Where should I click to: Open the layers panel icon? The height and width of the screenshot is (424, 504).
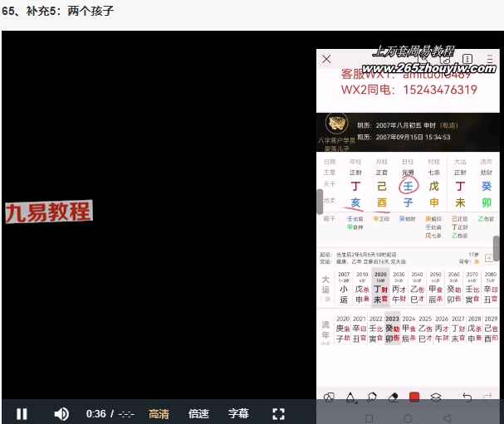tap(435, 397)
